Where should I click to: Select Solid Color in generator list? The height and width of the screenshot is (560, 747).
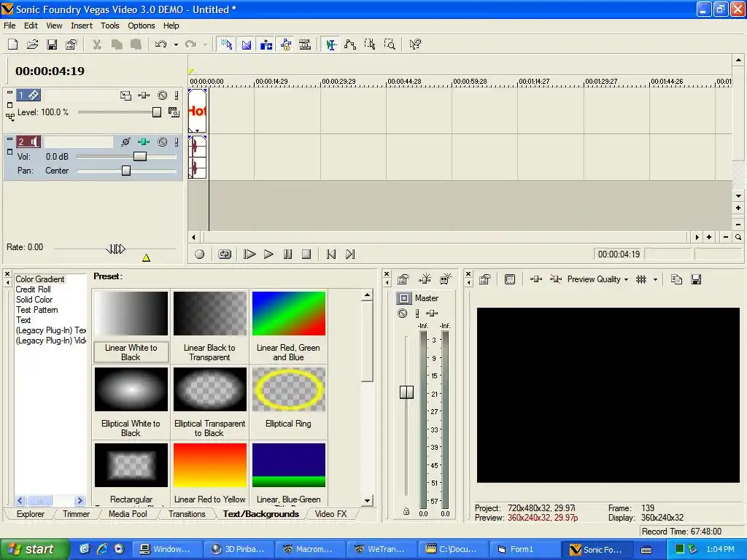[34, 300]
